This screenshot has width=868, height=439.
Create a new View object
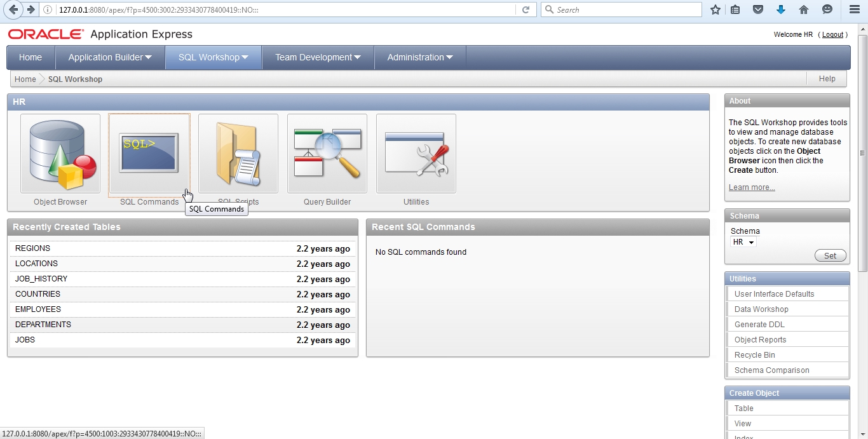[787, 424]
